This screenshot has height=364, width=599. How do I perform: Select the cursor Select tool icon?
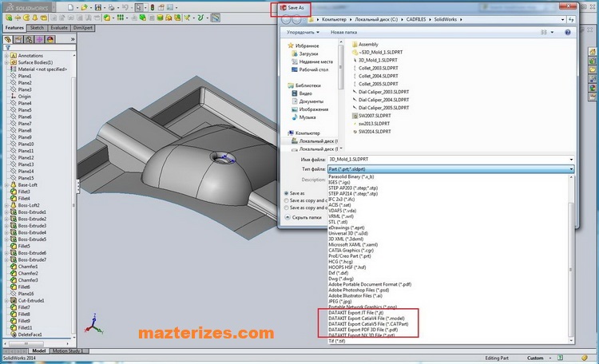(x=139, y=7)
